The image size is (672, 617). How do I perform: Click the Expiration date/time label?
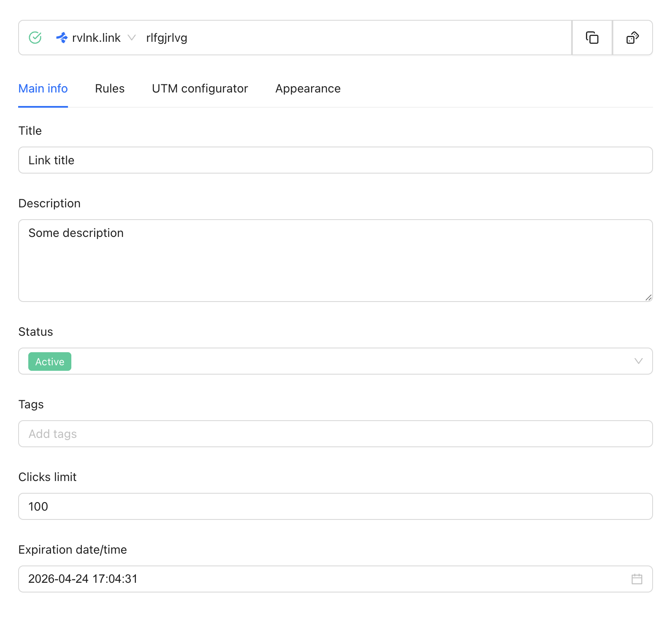pos(73,550)
